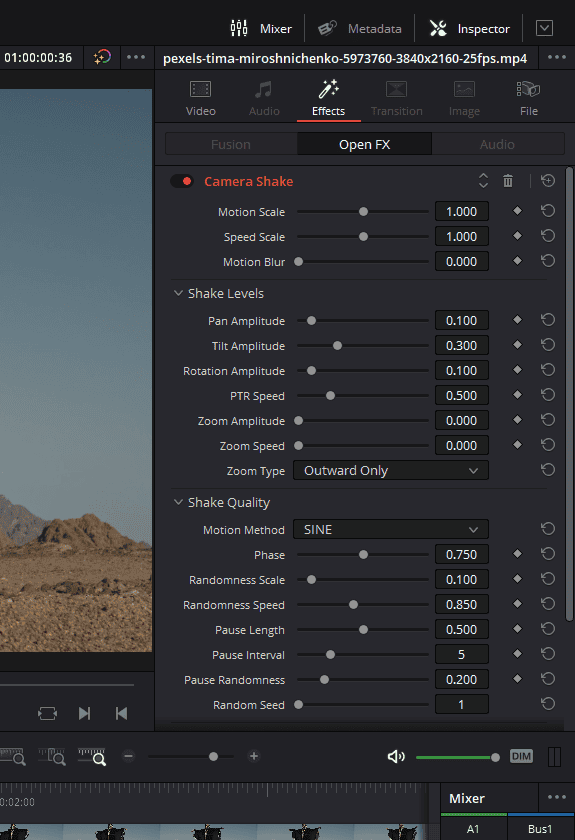
Task: Toggle the Pause Randomness keyframe diamond
Action: pos(517,679)
